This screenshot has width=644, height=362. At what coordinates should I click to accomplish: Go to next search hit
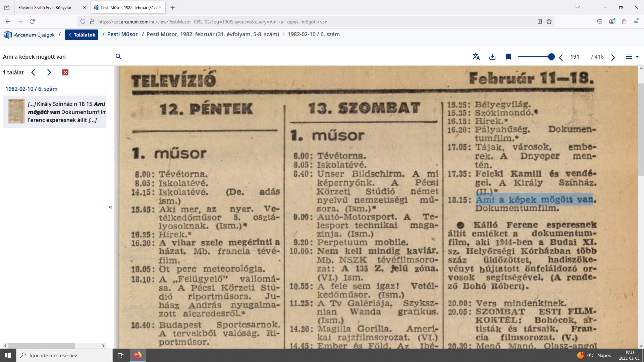coord(49,72)
